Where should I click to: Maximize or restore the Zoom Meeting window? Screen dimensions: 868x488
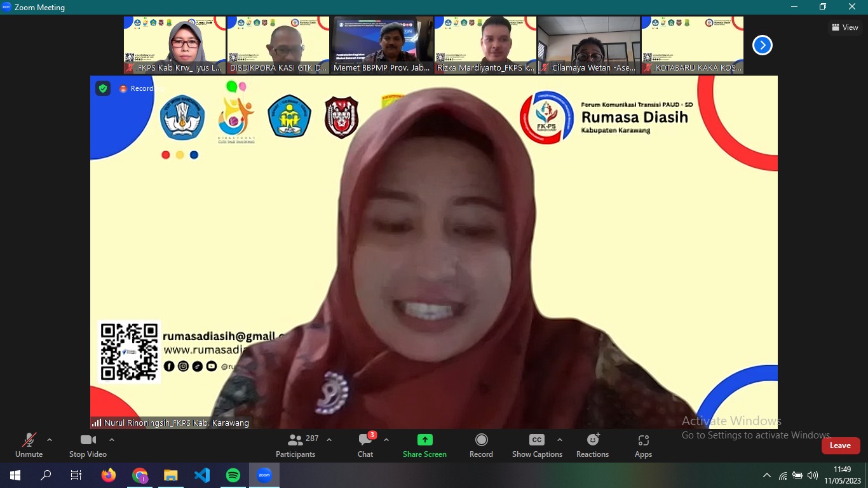823,7
